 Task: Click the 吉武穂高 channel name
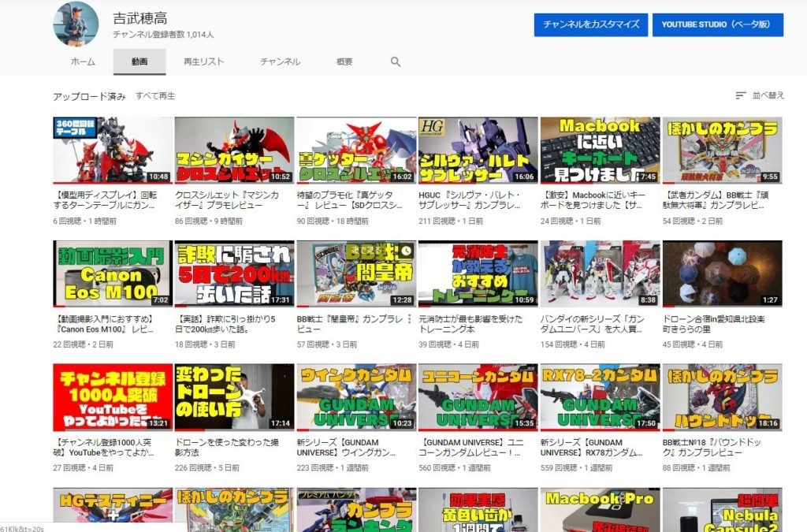point(140,19)
